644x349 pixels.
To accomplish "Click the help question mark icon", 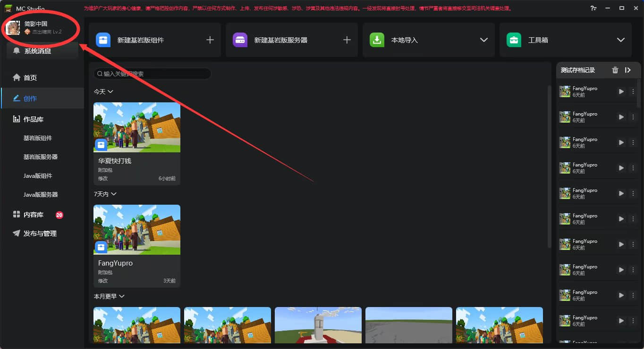I will pyautogui.click(x=593, y=8).
